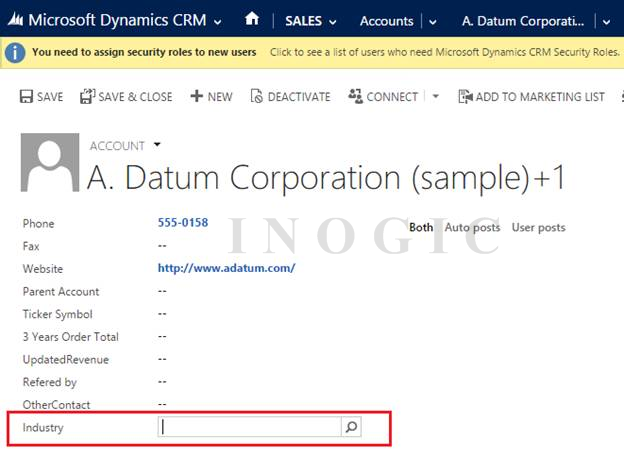The image size is (624, 456).
Task: Click the Industry lookup search icon
Action: point(351,427)
